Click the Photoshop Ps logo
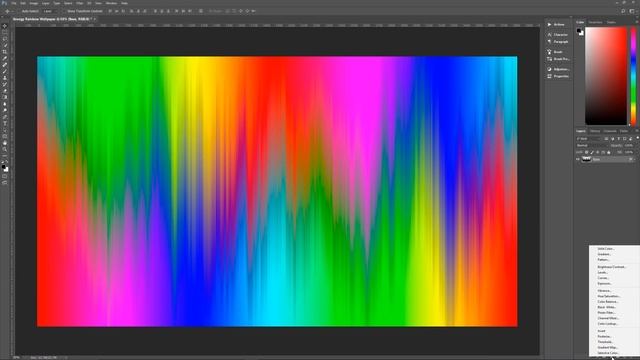The width and height of the screenshot is (640, 360). pos(4,3)
